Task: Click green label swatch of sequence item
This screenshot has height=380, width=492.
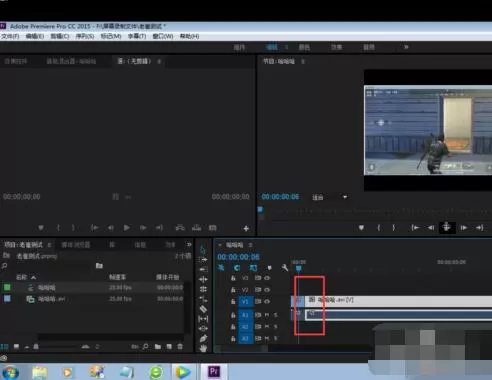Action: tap(7, 287)
